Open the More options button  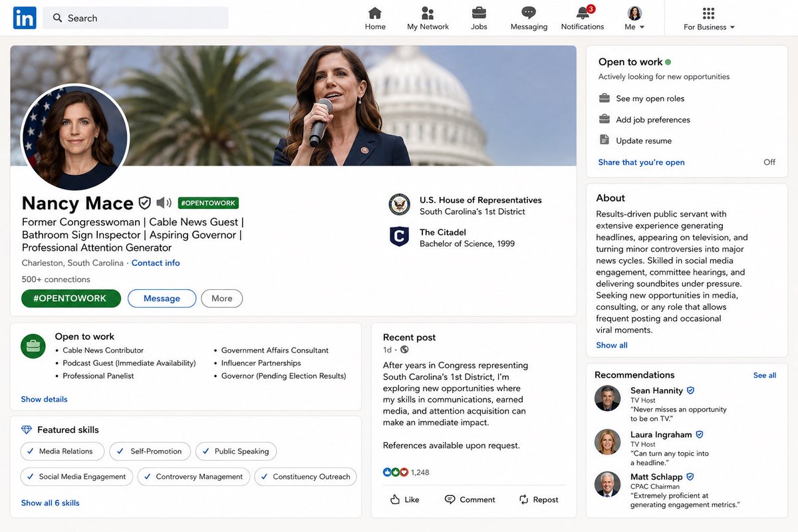coord(222,299)
